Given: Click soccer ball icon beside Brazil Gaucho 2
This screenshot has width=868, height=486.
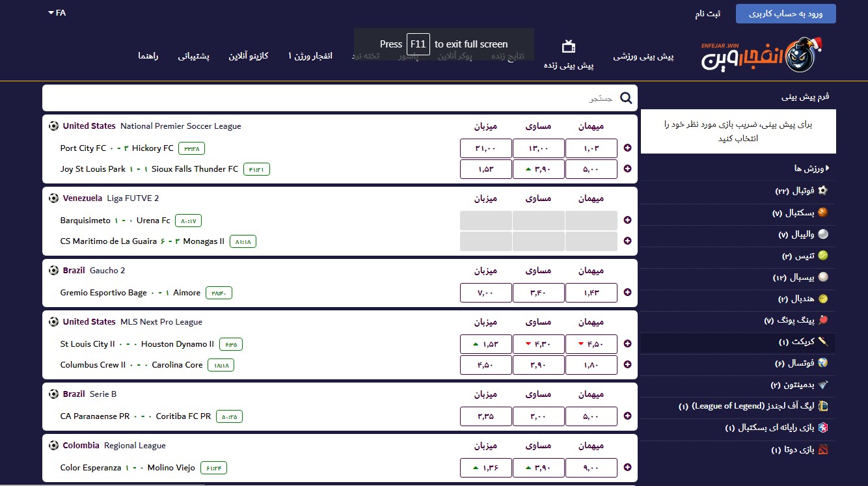Looking at the screenshot, I should (x=53, y=270).
